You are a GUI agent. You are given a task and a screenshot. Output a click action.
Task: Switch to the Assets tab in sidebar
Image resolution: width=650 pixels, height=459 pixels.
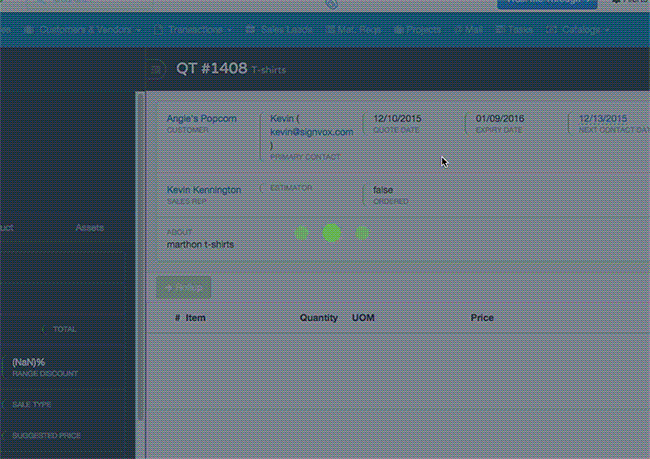(90, 228)
